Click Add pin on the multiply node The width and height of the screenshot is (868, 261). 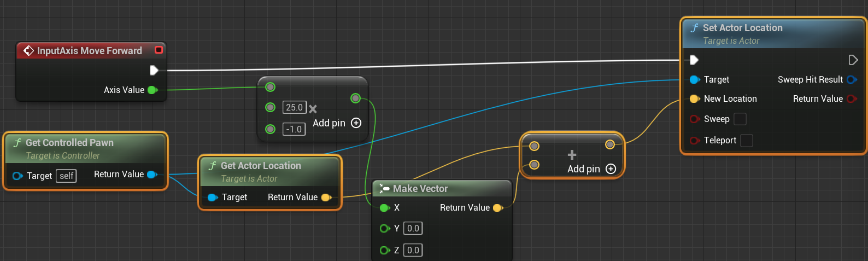pos(337,123)
